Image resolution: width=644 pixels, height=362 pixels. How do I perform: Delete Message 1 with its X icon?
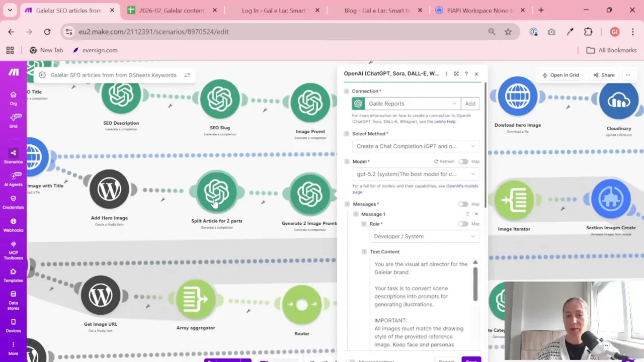[476, 214]
